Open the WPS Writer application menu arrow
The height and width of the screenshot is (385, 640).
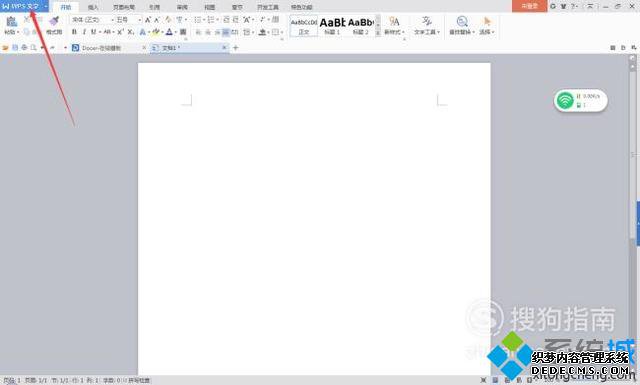coord(45,7)
